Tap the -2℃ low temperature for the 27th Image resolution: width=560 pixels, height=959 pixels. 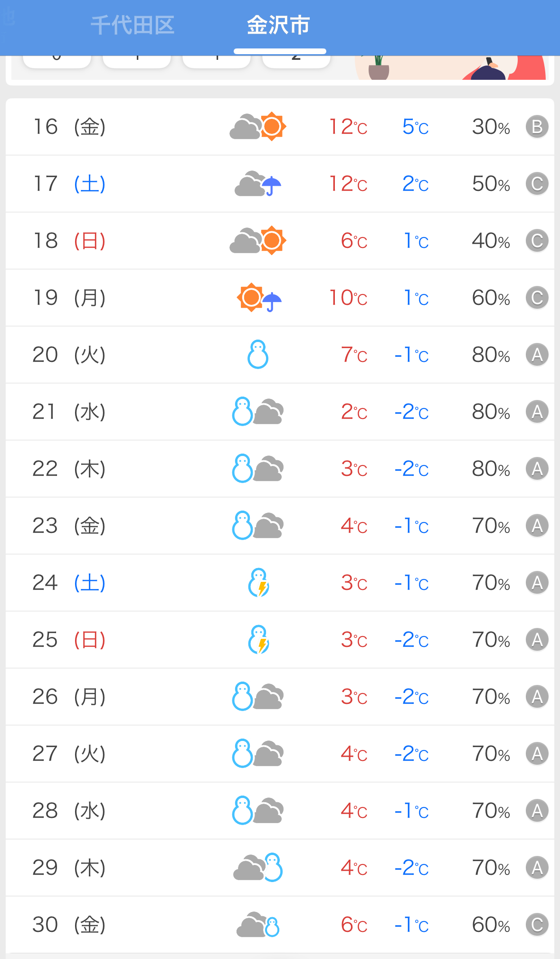pos(411,754)
